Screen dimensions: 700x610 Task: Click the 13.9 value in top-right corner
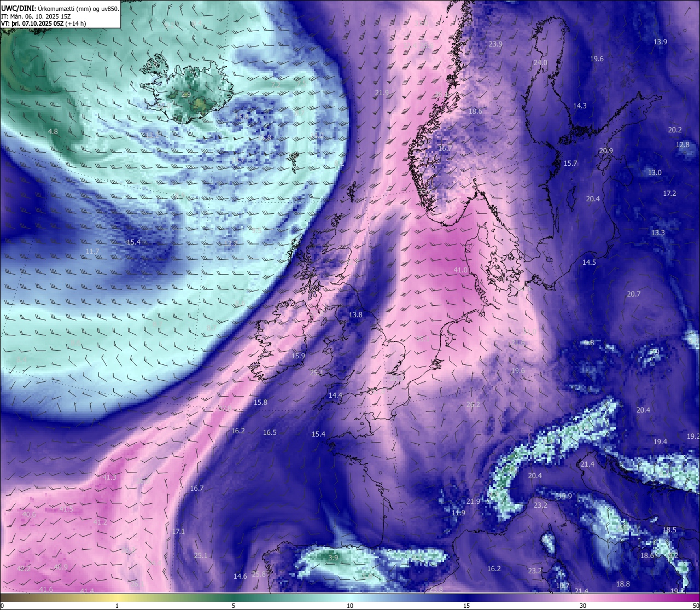click(x=660, y=42)
